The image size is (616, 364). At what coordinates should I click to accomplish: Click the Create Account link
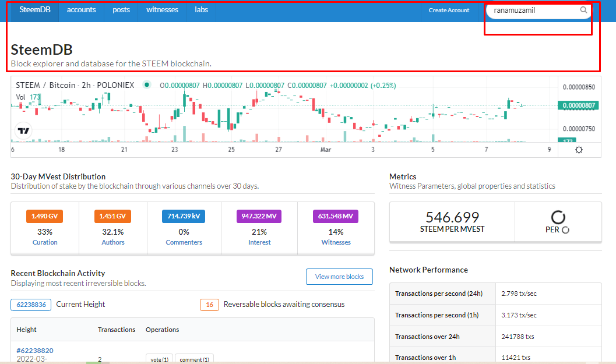pos(449,10)
